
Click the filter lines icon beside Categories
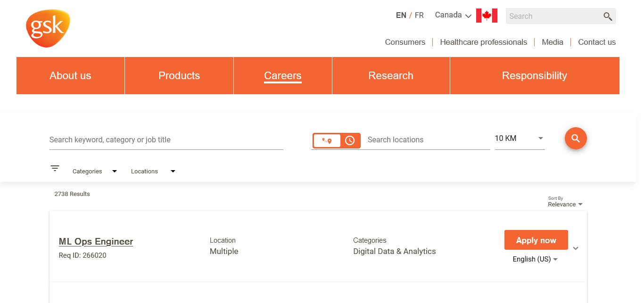55,168
